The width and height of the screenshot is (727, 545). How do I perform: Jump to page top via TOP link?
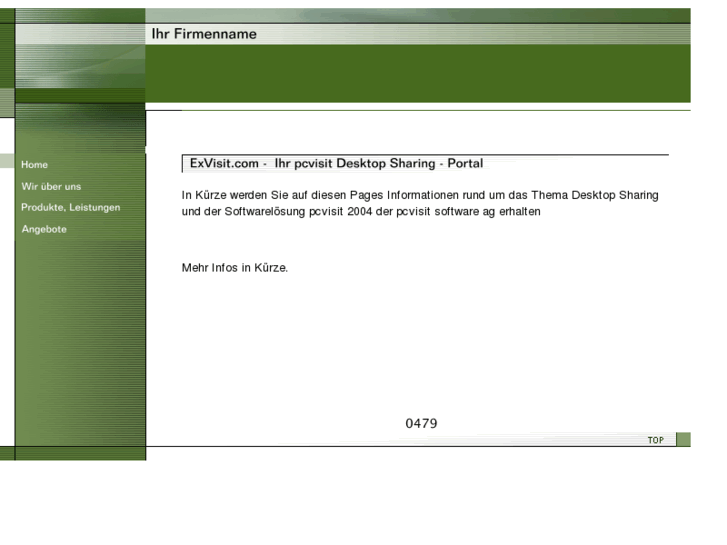pos(656,440)
